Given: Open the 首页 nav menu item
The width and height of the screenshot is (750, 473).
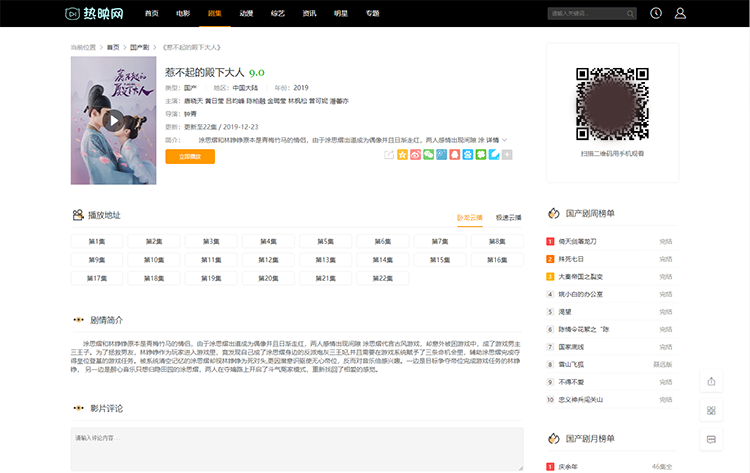Looking at the screenshot, I should tap(152, 13).
